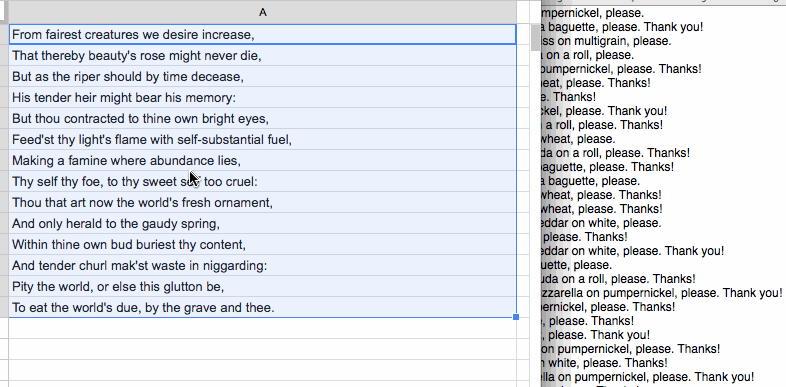The width and height of the screenshot is (786, 387).
Task: Click cell "Feed'st thy light's flame with self-substantial fuel,"
Action: pos(262,139)
